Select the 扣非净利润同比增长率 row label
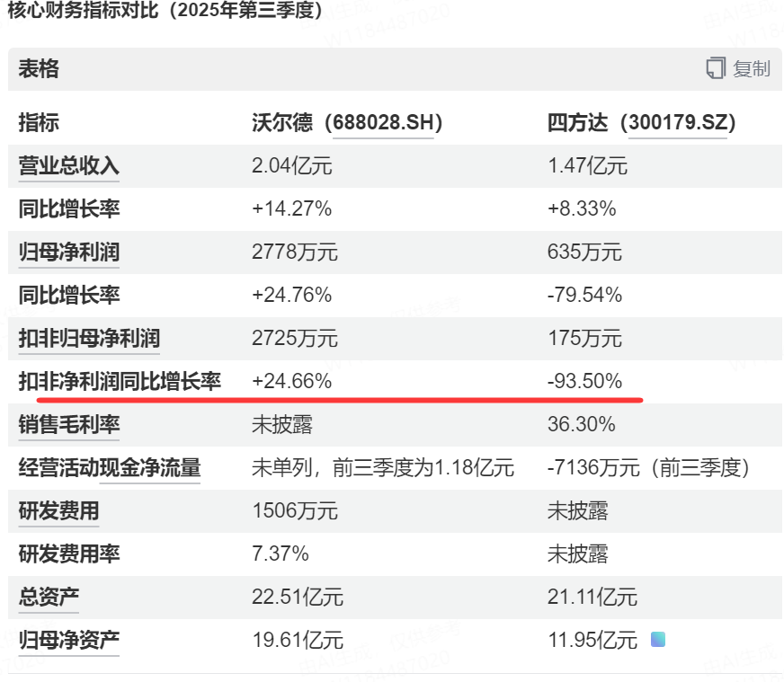Image resolution: width=784 pixels, height=682 pixels. (x=120, y=381)
